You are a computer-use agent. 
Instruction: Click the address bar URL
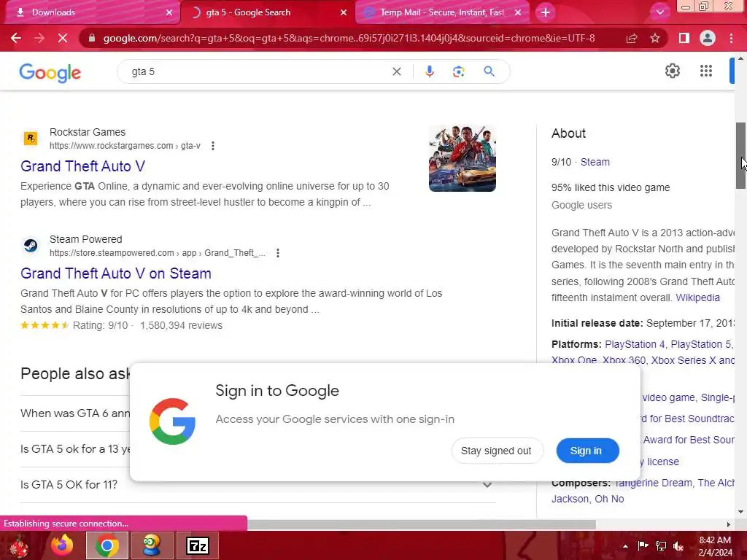pos(349,38)
